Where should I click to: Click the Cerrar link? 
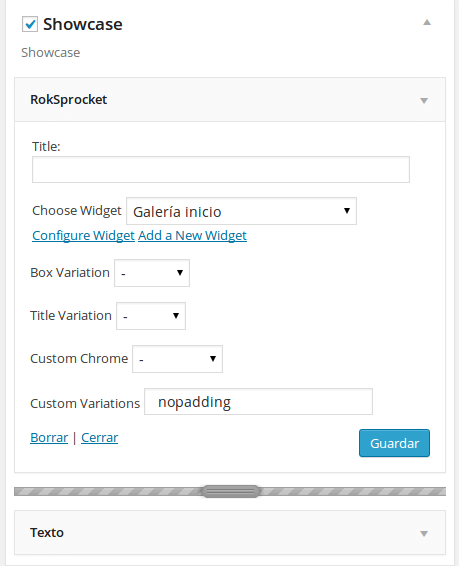point(100,437)
